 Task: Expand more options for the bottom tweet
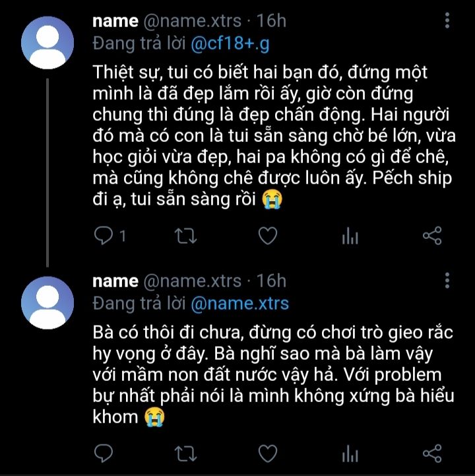pos(448,280)
